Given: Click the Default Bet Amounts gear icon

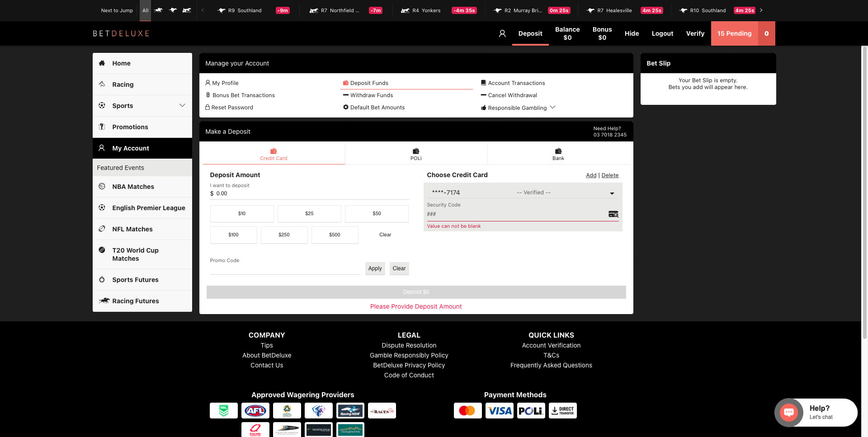Looking at the screenshot, I should tap(346, 108).
